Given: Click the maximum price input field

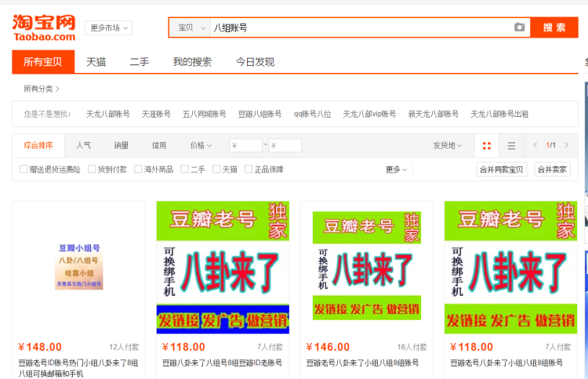Looking at the screenshot, I should (x=285, y=145).
